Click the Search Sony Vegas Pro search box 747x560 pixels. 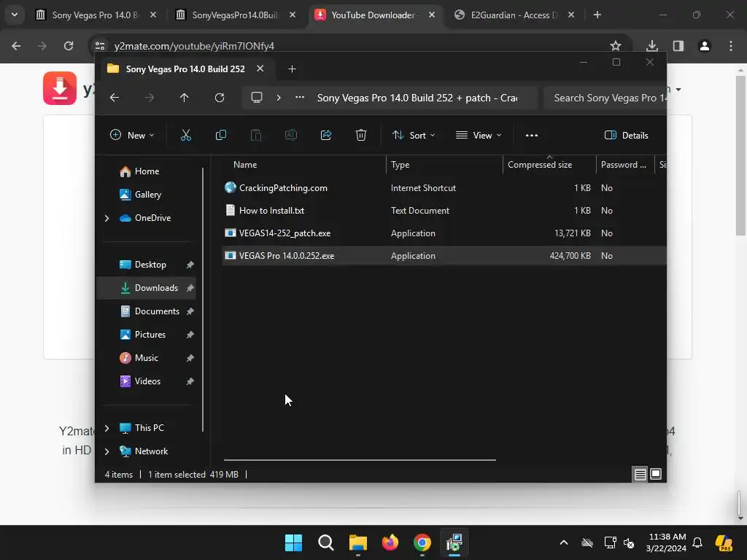[x=605, y=98]
